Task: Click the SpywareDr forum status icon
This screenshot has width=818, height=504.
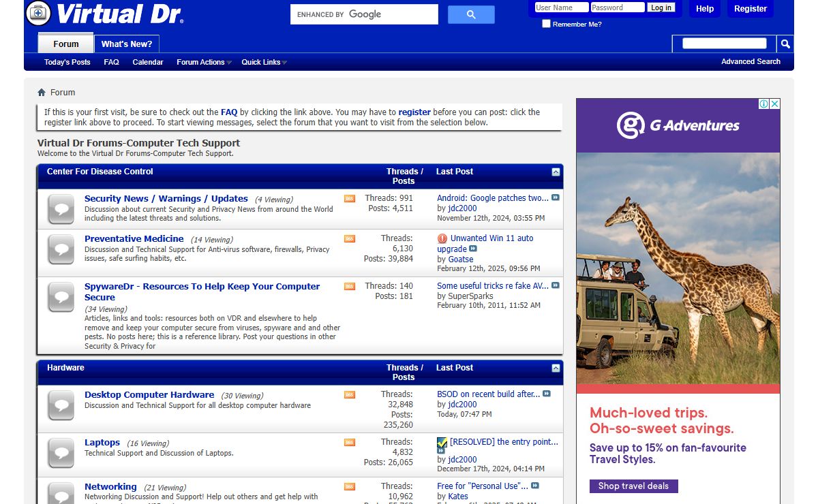Action: tap(61, 297)
